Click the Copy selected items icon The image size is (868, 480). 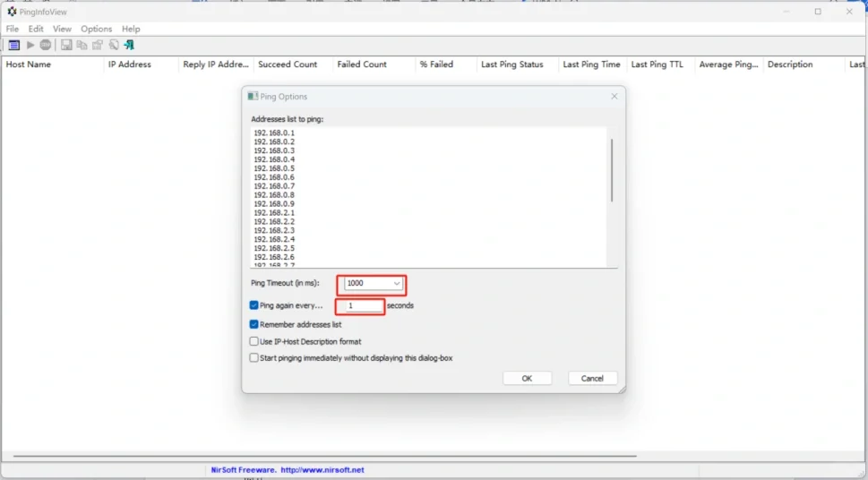[82, 45]
